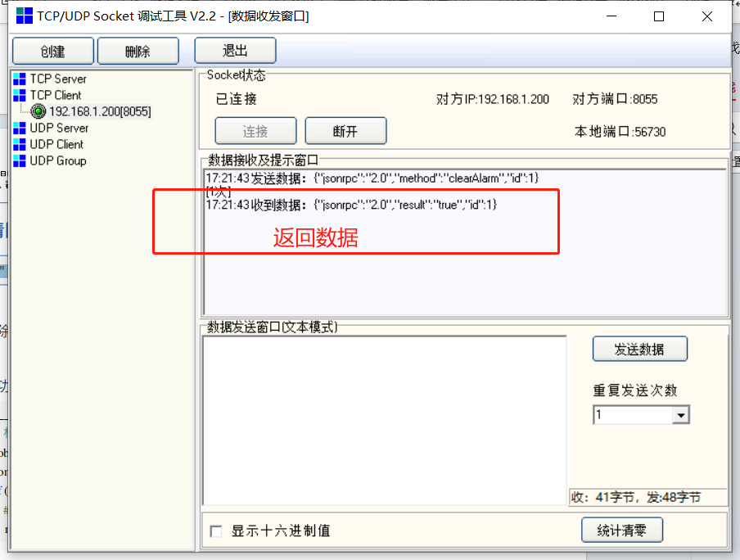
Task: Open the 重复发送次数 dropdown arrow
Action: (x=680, y=416)
